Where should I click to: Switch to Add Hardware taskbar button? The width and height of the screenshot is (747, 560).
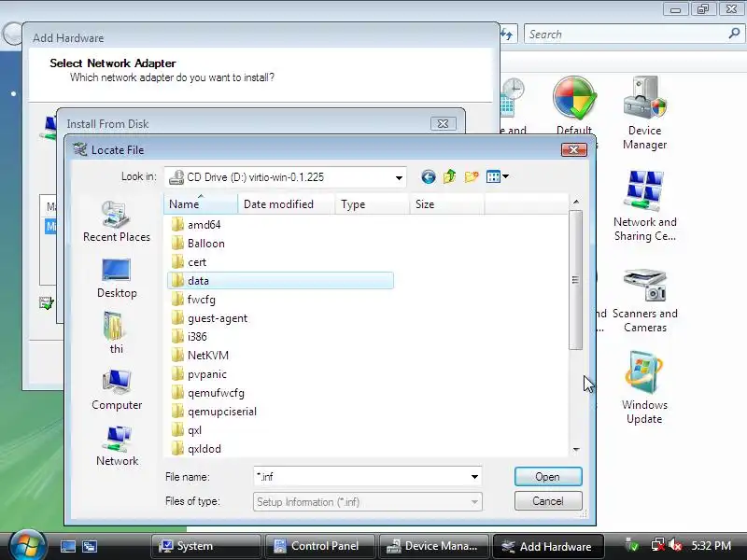click(548, 546)
